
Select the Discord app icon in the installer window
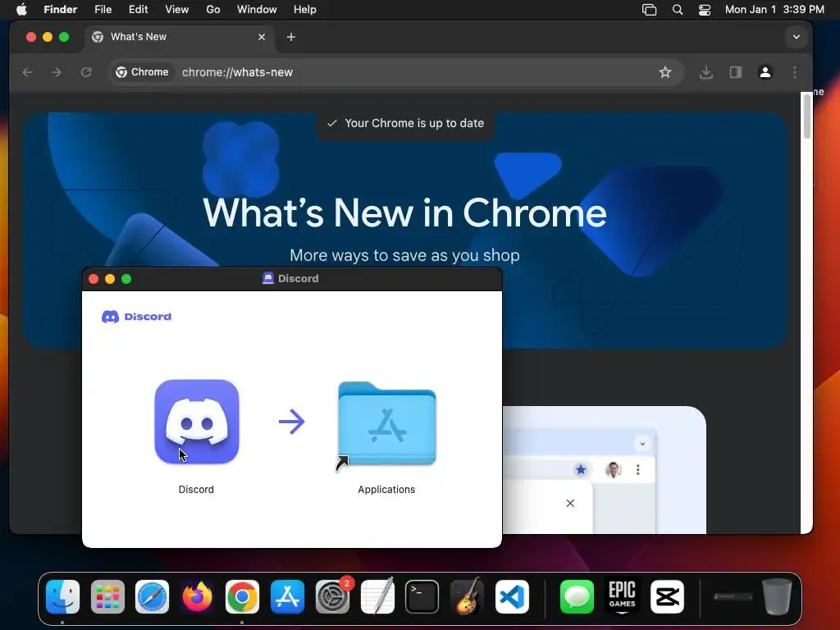coord(197,422)
